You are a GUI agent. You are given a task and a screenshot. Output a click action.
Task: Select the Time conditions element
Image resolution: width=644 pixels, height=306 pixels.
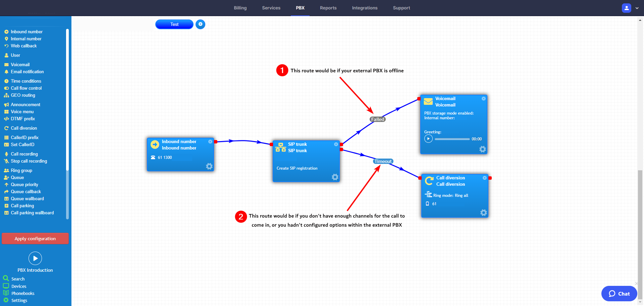(x=26, y=81)
